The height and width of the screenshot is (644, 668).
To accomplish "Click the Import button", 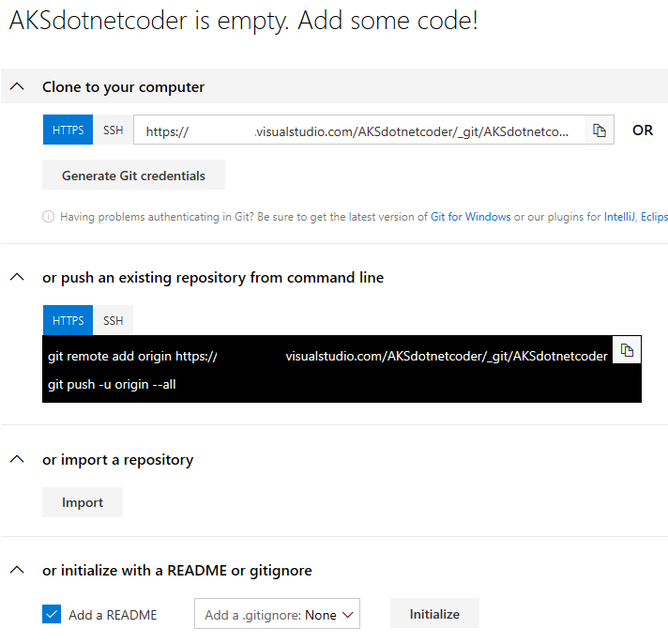I will (x=83, y=502).
